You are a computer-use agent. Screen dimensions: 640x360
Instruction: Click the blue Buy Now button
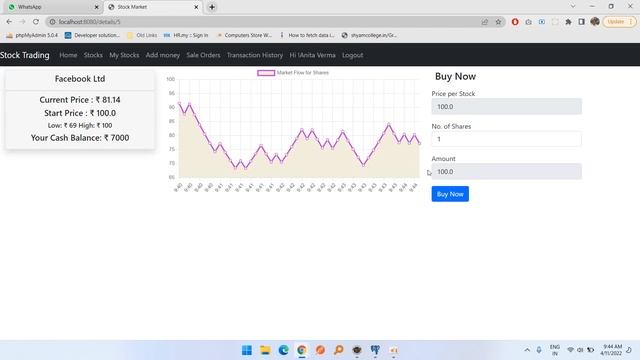(450, 194)
